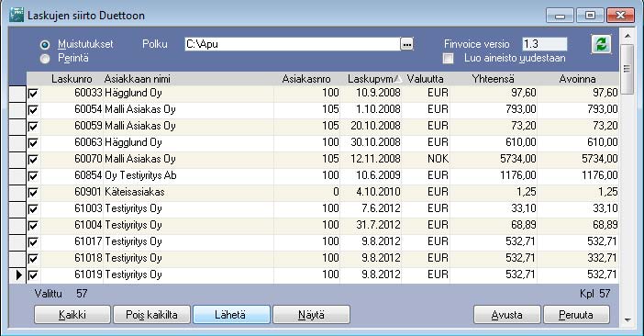Image resolution: width=644 pixels, height=336 pixels.
Task: Click the Asiakasnro column header
Action: tap(306, 79)
